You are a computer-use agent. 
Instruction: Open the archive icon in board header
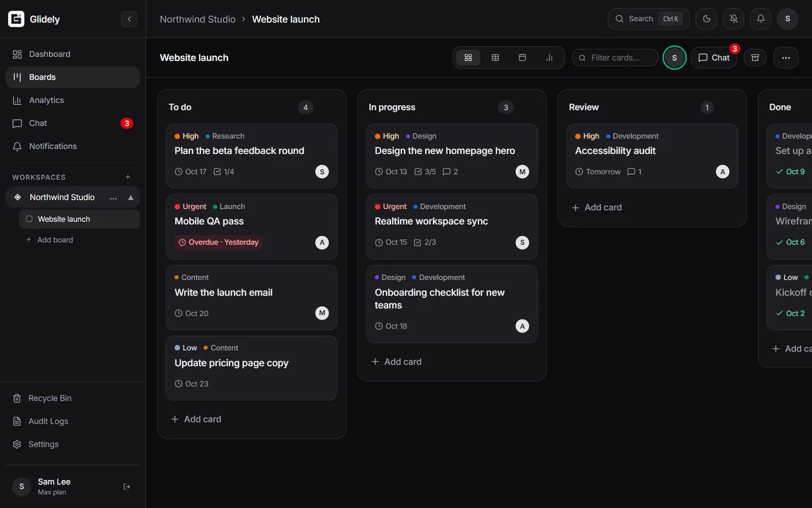pyautogui.click(x=755, y=58)
